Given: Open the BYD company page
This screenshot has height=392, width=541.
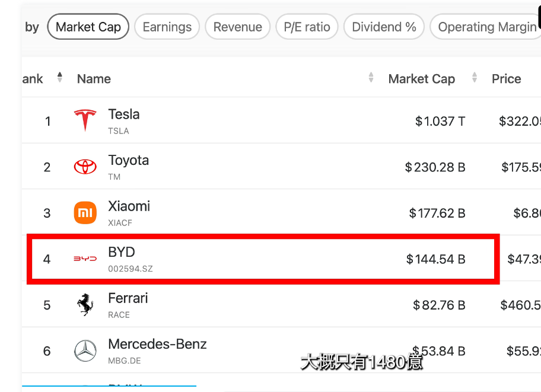Looking at the screenshot, I should tap(122, 252).
